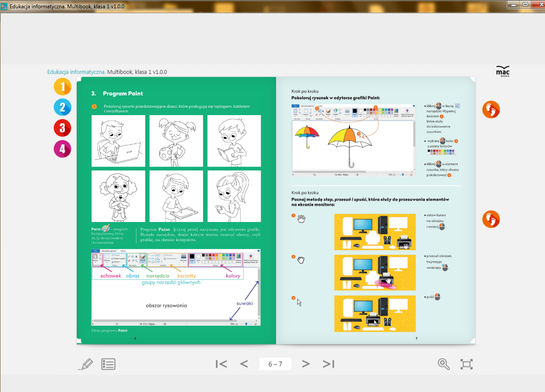Click the umbrellas Paint screenshot
This screenshot has height=392, width=545.
click(x=353, y=140)
